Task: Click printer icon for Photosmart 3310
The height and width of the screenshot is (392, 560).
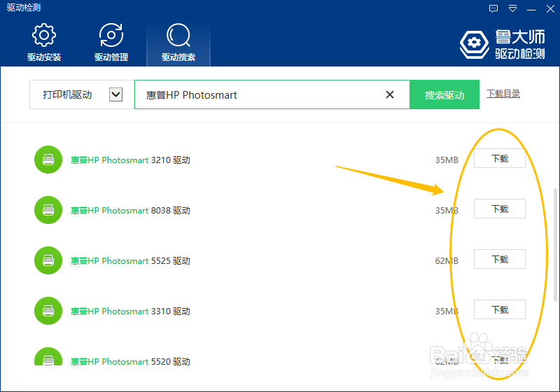Action: click(48, 311)
